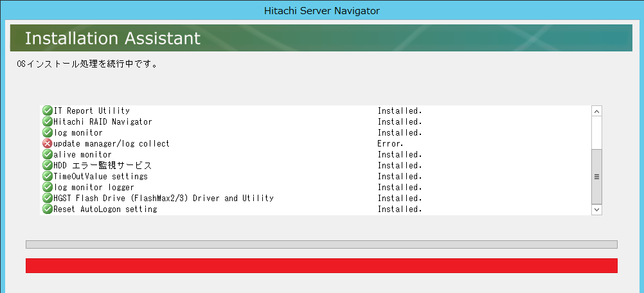
Task: Click green check icon beside Reset AutoLogon setting
Action: [x=48, y=209]
